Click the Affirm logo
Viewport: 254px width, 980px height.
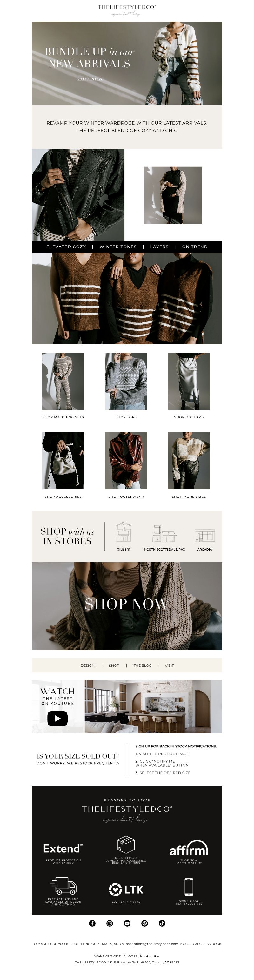(189, 847)
